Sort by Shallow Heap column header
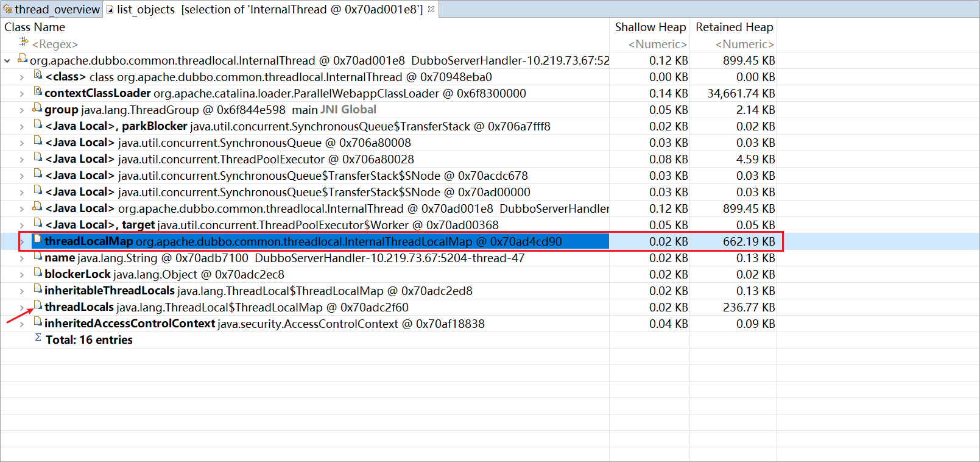 [650, 27]
